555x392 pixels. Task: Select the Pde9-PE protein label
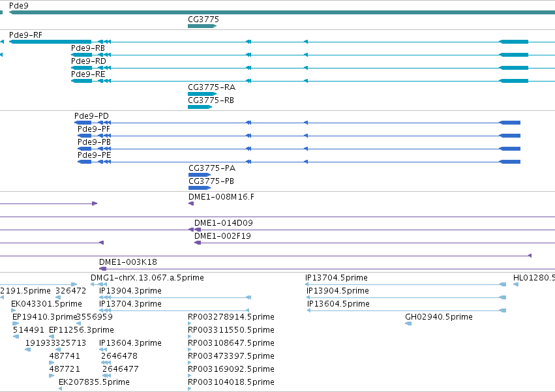click(94, 155)
